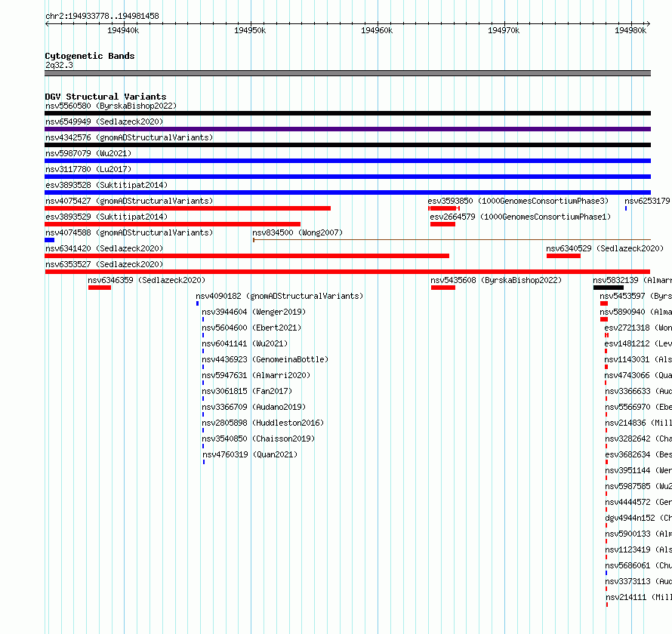Click the red bar under esv3593850
Viewport: 672px width, 634px height.
click(x=444, y=208)
